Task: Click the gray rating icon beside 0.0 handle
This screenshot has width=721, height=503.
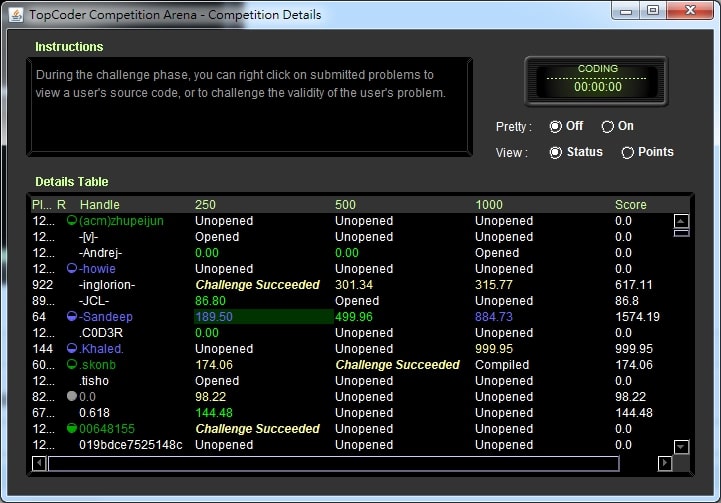Action: (x=72, y=396)
